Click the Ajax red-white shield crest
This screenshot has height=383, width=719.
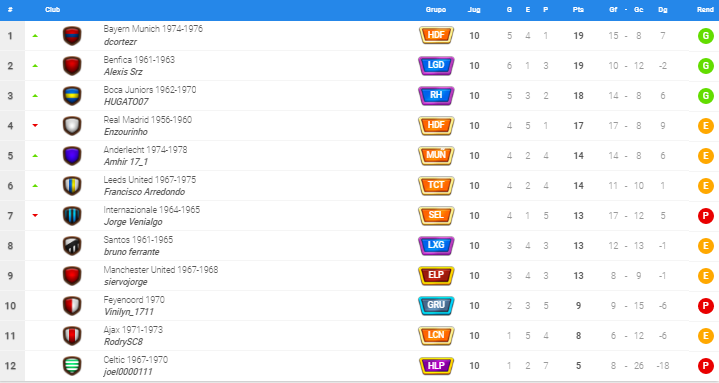pos(72,336)
